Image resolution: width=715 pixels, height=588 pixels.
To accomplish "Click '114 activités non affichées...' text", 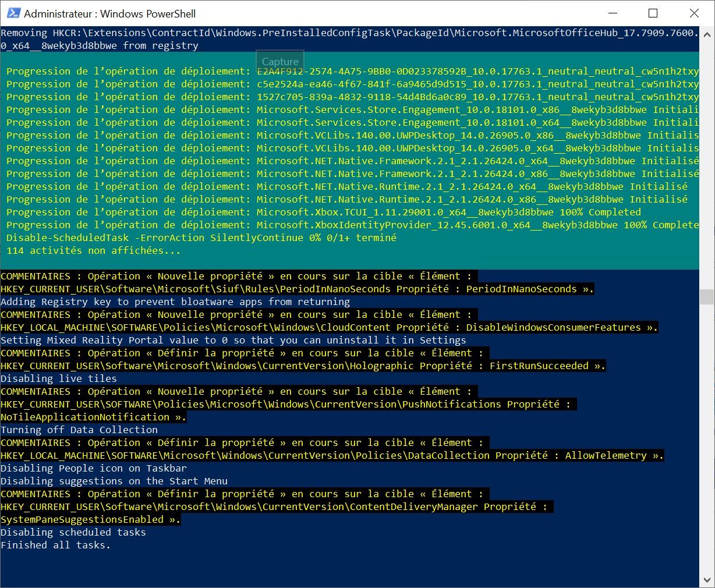I will pos(93,250).
